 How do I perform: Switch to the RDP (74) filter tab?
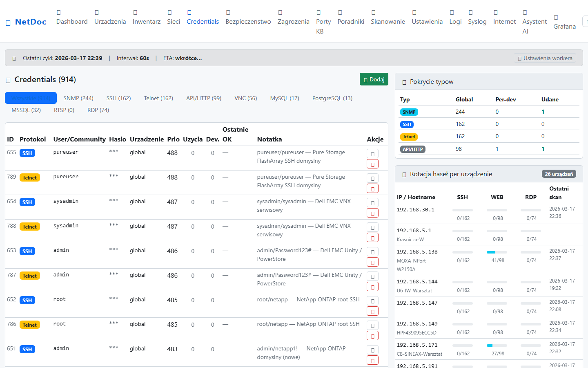click(98, 110)
